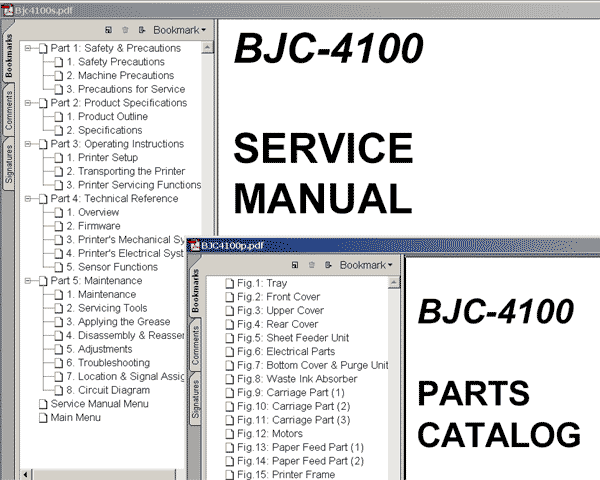The image size is (600, 480).
Task: Click the expand bookmark icon in BJC4100p.pdf toolbar
Action: coord(328,265)
